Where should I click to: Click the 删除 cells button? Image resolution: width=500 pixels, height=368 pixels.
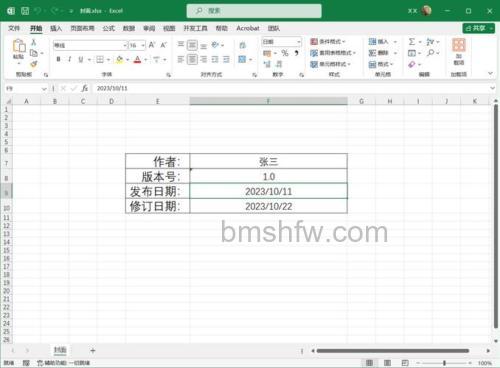point(383,53)
